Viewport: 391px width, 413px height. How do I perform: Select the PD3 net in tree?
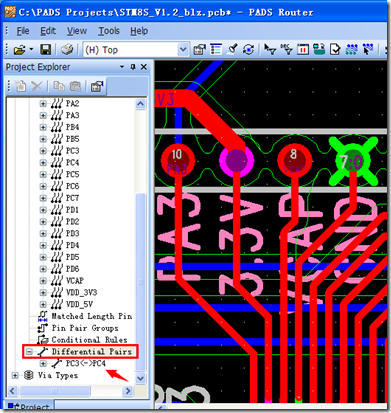pyautogui.click(x=72, y=233)
